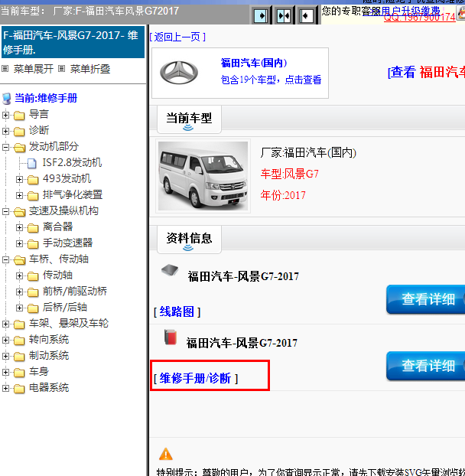Select the 手动变速器 tree item
The width and height of the screenshot is (465, 476).
coord(67,243)
